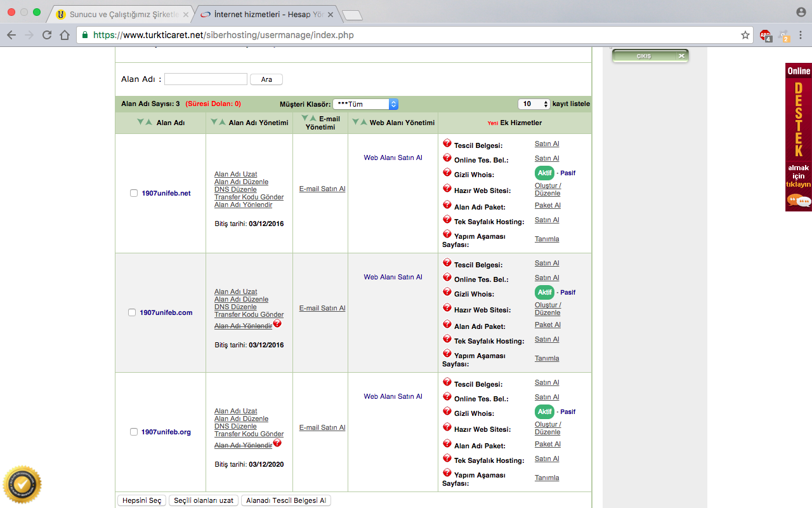Click help icon beside Tescil Belgesi for 1907unifeb.net
Screen dimensions: 812x508
447,144
